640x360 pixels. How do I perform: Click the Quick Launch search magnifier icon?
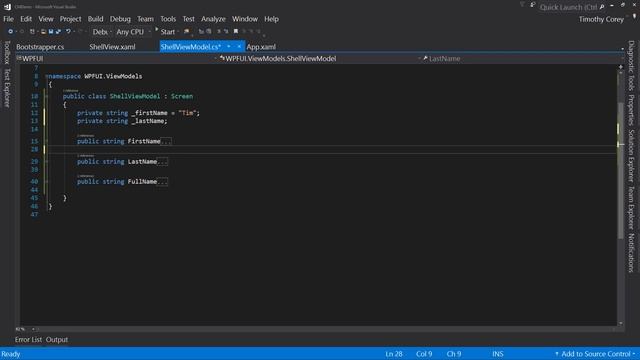602,7
